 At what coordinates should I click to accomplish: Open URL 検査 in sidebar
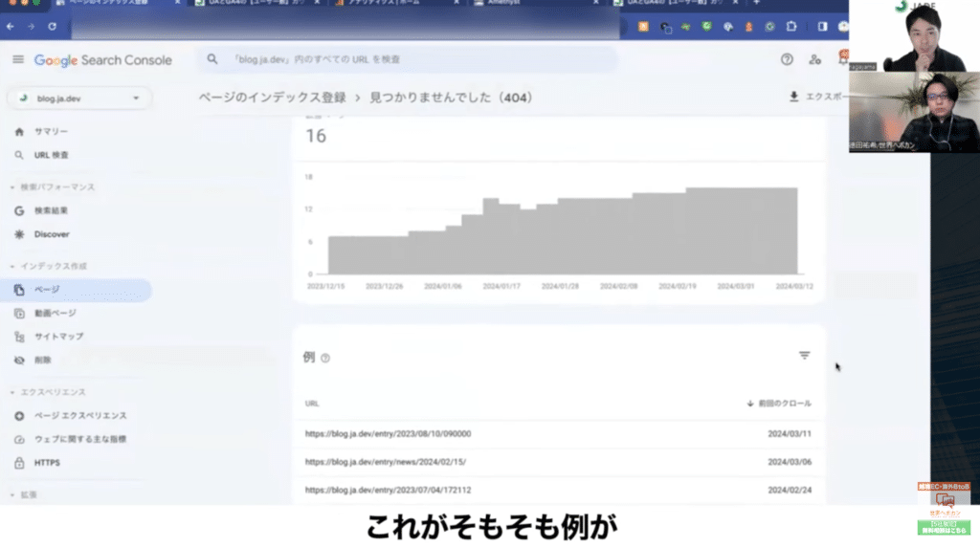(52, 155)
